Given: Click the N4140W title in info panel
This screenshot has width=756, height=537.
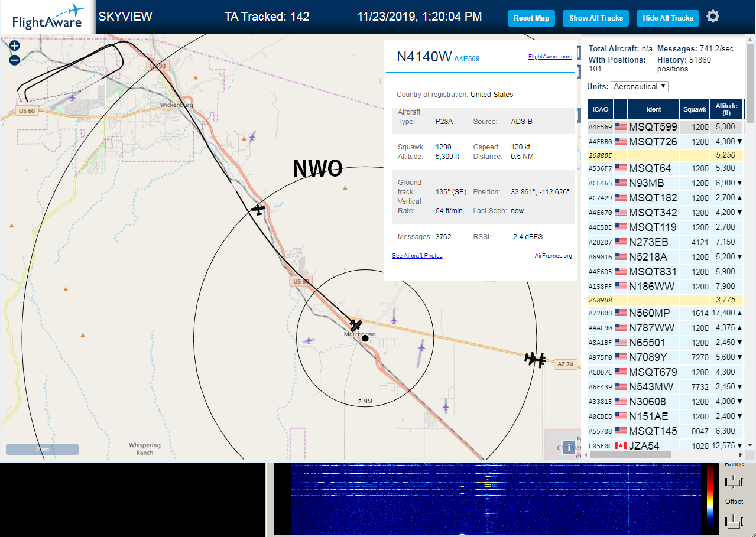Looking at the screenshot, I should 424,57.
